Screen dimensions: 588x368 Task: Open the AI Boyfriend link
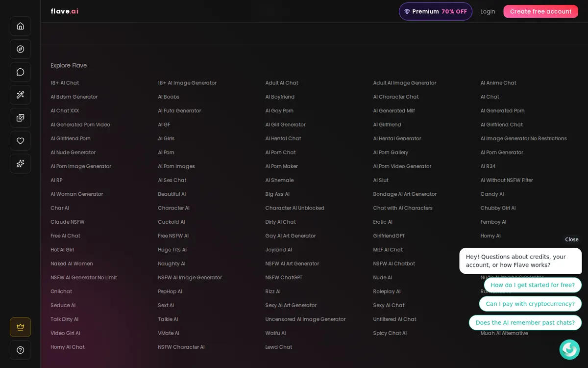pos(280,97)
